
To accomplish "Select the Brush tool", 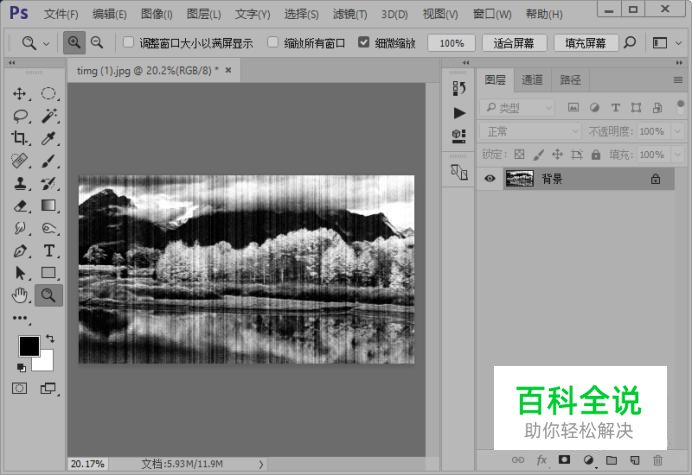I will [x=49, y=161].
